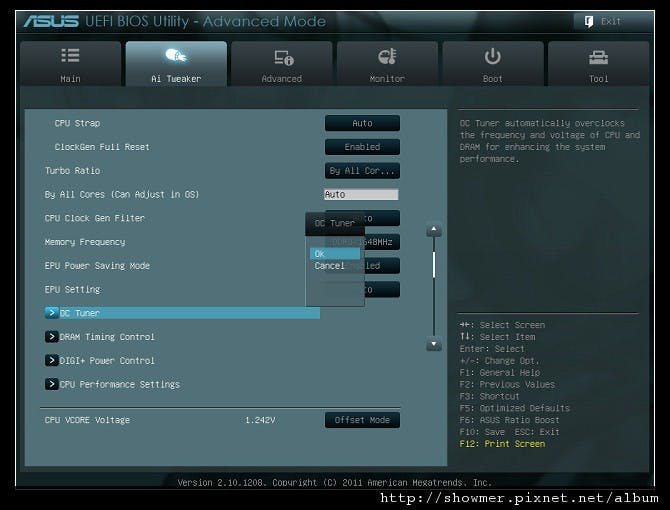Image resolution: width=670 pixels, height=510 pixels.
Task: Click the CPU Clock Gen Filter label
Action: tap(95, 218)
